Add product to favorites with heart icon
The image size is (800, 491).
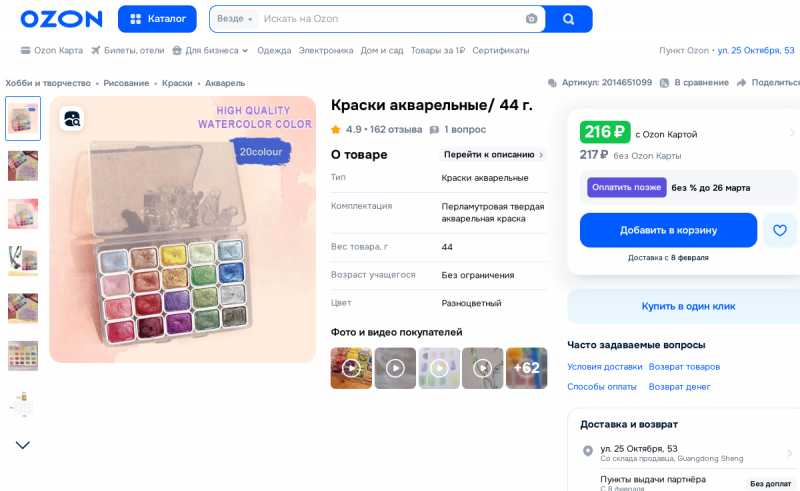(x=780, y=230)
